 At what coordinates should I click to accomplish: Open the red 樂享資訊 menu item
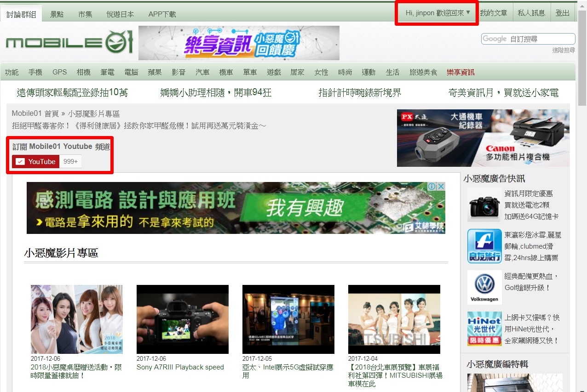click(460, 72)
